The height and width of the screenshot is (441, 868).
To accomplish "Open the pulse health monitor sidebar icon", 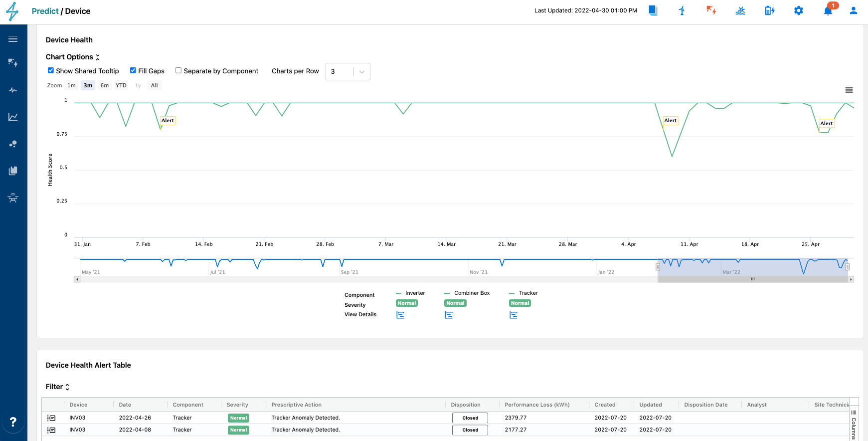I will (x=13, y=90).
